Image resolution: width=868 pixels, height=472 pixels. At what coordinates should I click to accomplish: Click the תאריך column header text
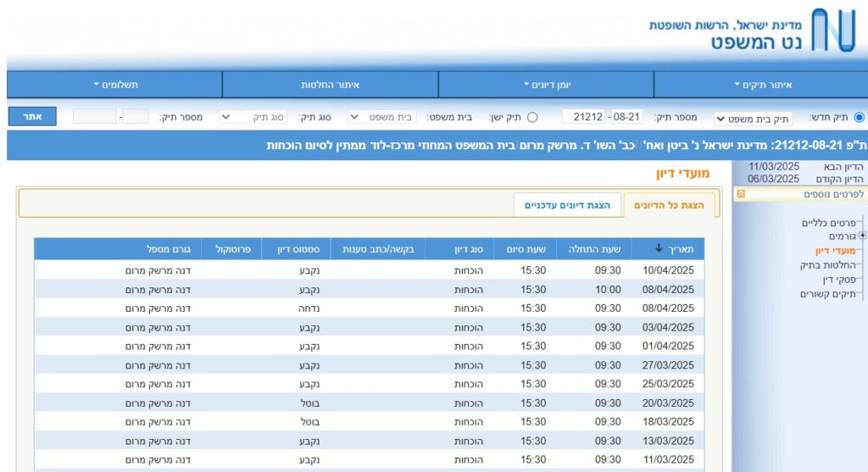tap(681, 249)
